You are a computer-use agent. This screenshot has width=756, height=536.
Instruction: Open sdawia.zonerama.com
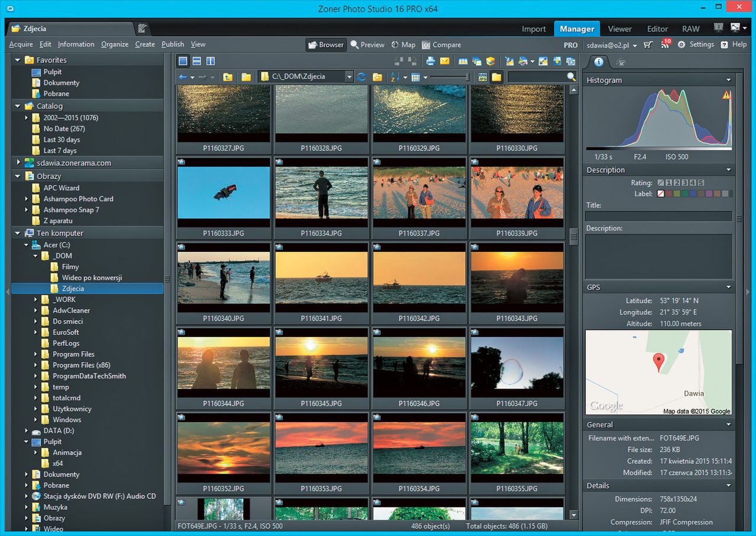(x=74, y=163)
